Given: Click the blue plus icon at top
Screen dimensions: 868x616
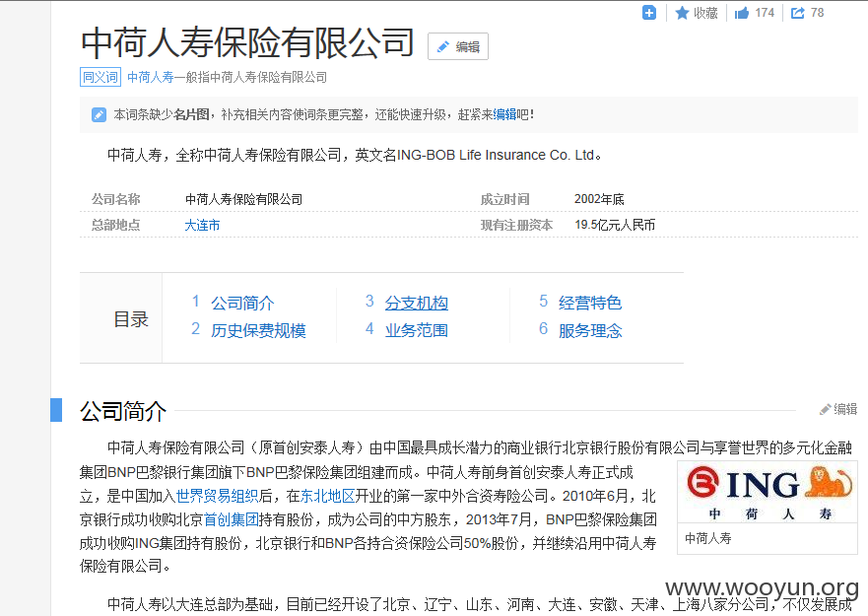Looking at the screenshot, I should pyautogui.click(x=649, y=13).
